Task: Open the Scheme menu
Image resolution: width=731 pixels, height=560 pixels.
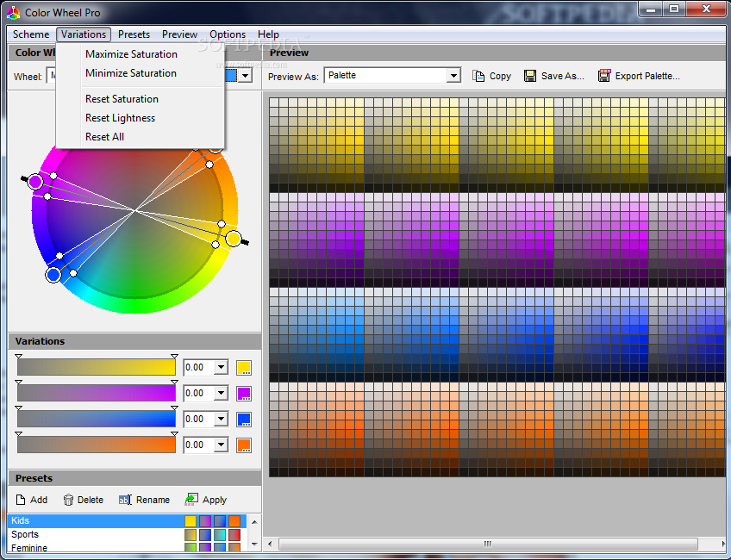Action: pyautogui.click(x=31, y=34)
